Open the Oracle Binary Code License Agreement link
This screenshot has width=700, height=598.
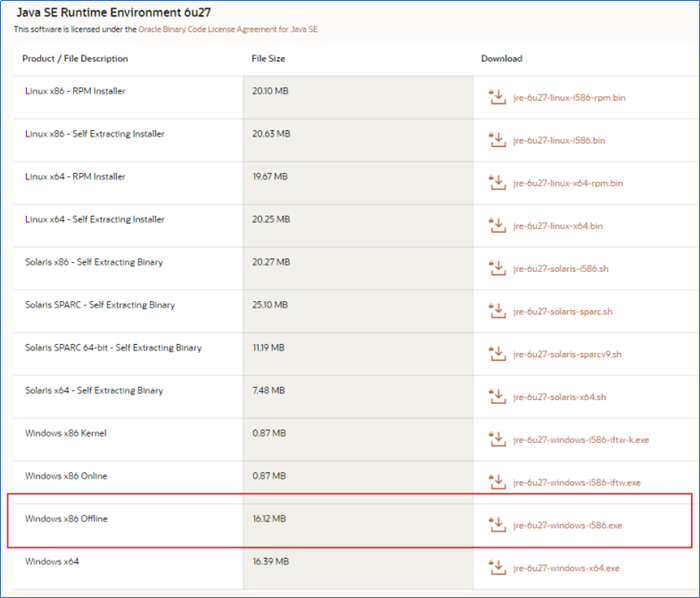(x=228, y=29)
